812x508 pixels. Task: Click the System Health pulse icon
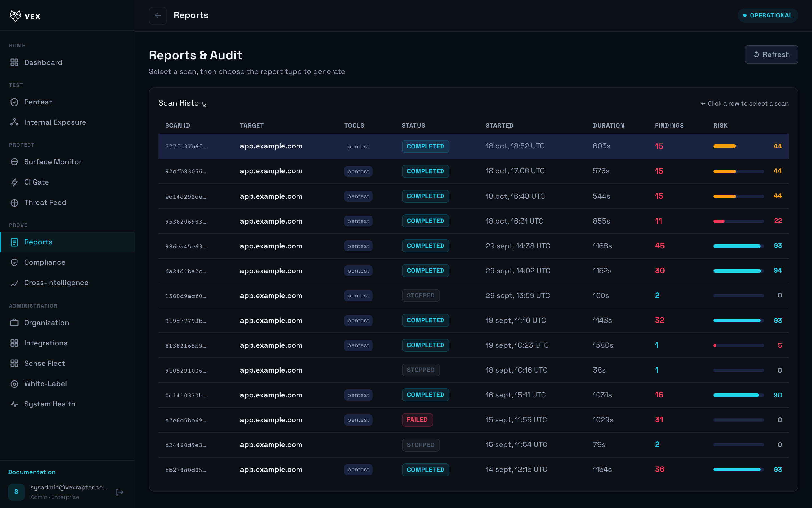click(14, 404)
